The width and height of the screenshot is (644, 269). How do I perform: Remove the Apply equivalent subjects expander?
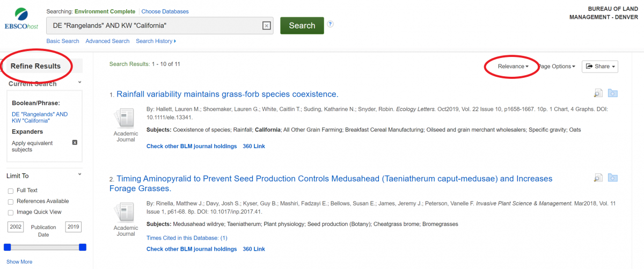click(75, 142)
